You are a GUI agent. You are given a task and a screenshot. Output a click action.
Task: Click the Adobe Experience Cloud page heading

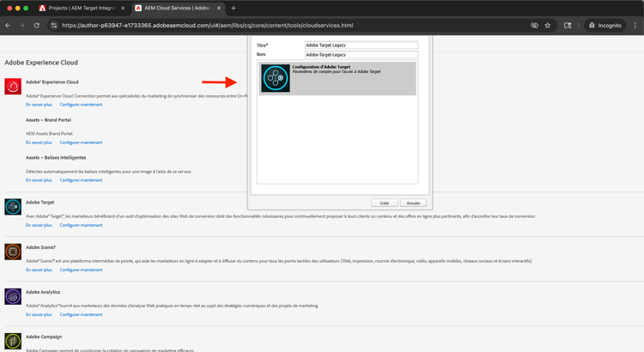[41, 63]
